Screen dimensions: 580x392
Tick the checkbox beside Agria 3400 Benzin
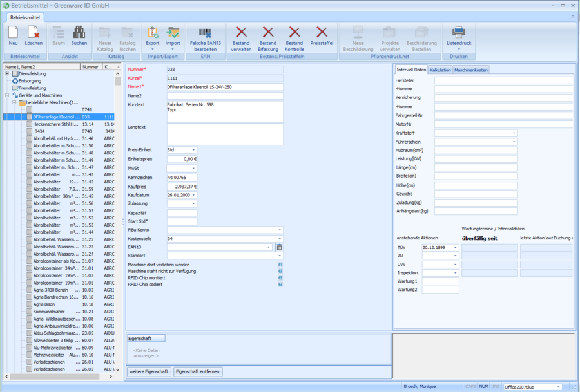(x=29, y=290)
